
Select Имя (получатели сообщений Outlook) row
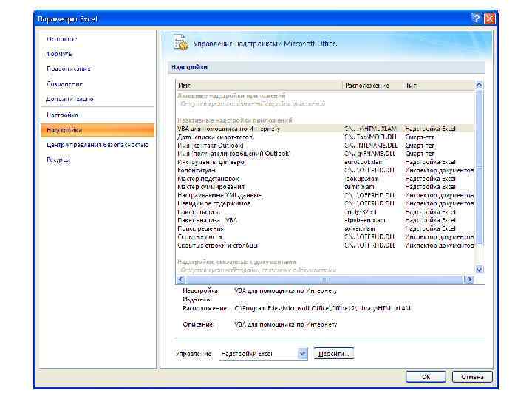[325, 154]
